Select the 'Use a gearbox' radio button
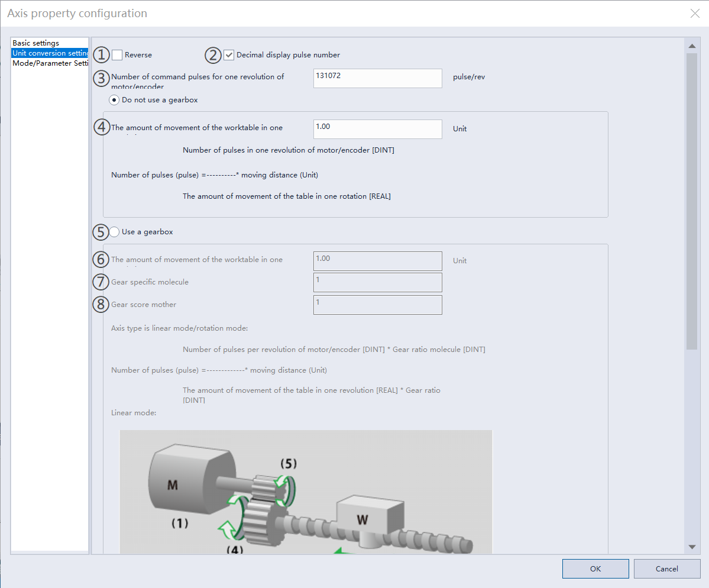 click(x=115, y=232)
